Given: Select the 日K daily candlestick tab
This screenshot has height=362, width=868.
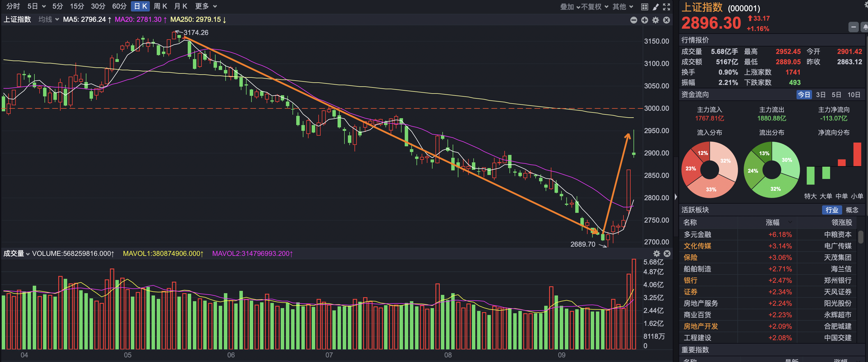Looking at the screenshot, I should [x=140, y=6].
